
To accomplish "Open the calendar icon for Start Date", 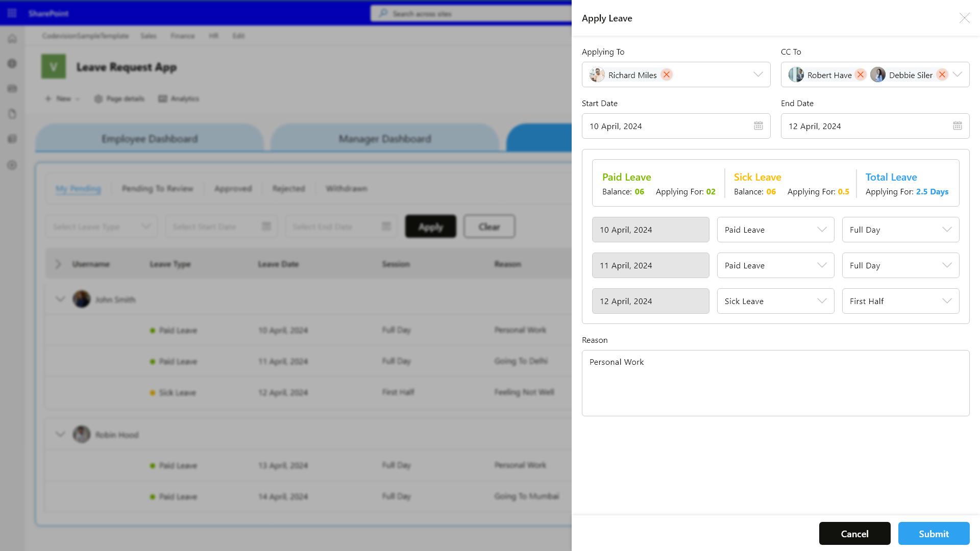I will point(758,126).
